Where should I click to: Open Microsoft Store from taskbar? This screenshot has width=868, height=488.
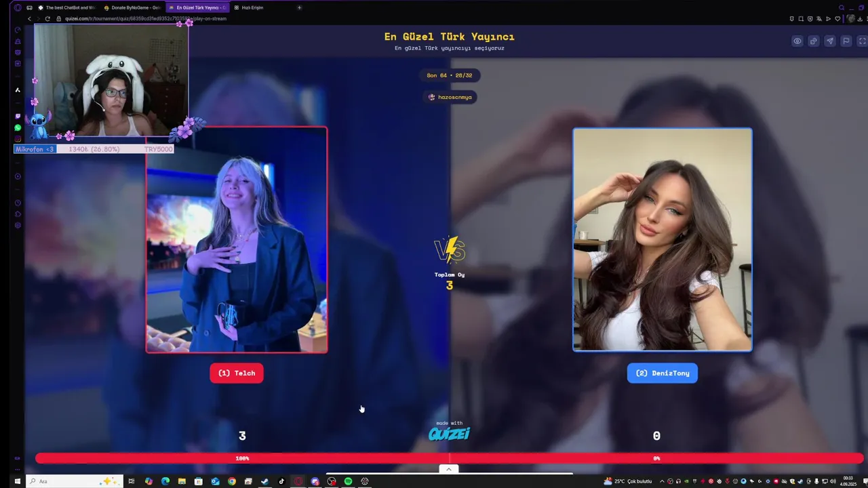(198, 481)
